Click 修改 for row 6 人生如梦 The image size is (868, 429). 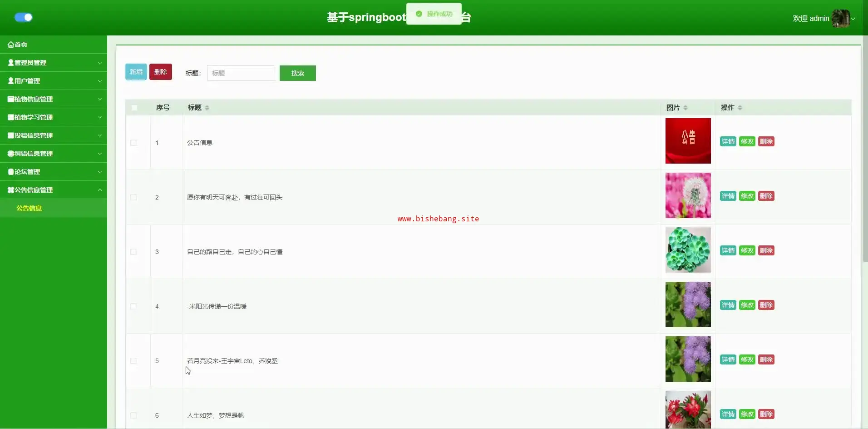point(747,414)
